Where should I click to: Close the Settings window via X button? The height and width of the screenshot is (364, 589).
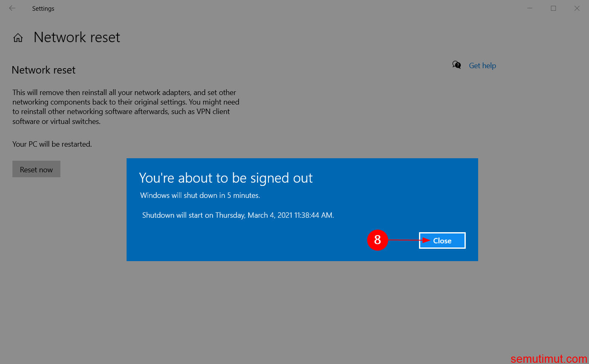577,8
